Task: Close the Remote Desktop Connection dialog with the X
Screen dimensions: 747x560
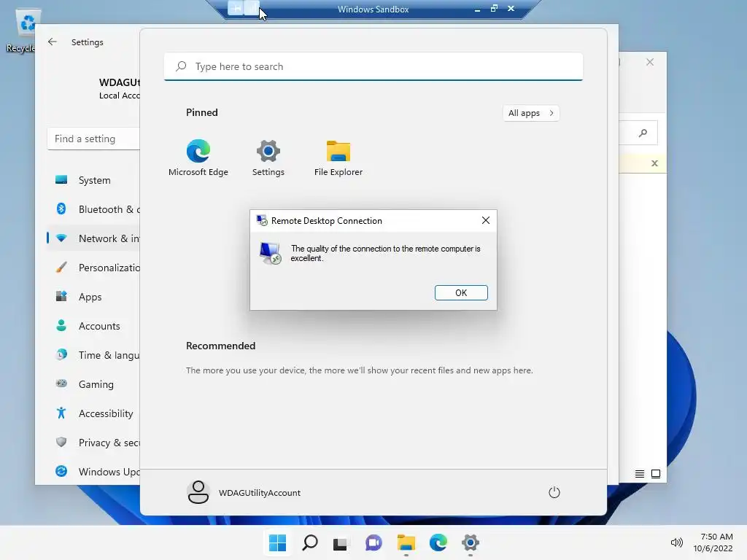Action: click(x=485, y=220)
